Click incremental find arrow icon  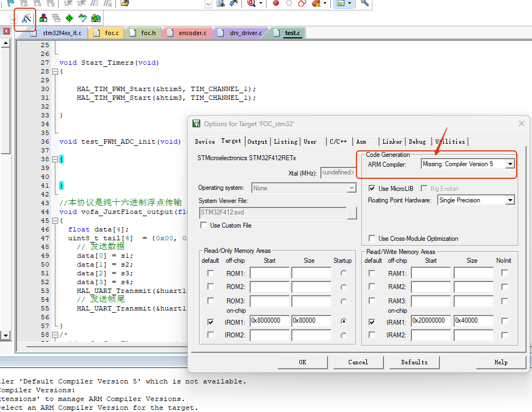(234, 3)
